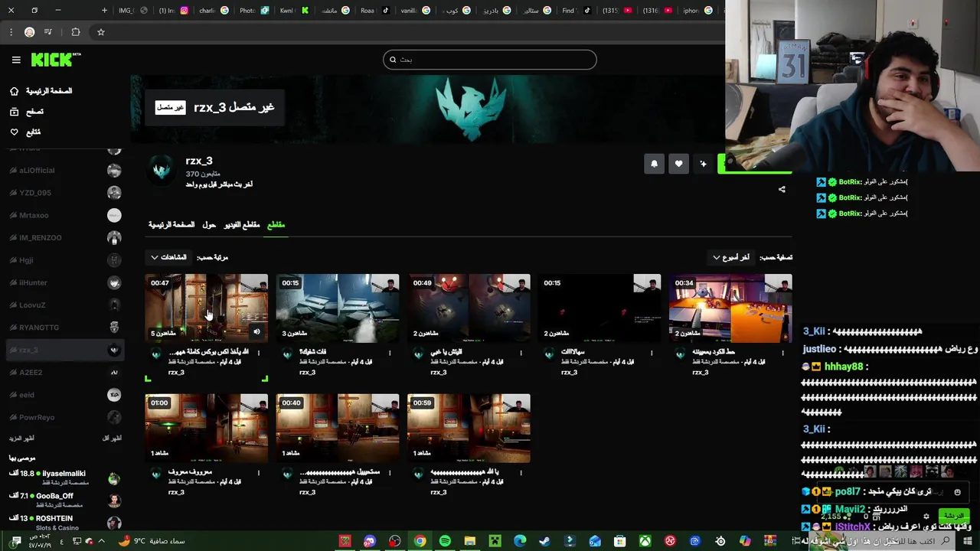The height and width of the screenshot is (551, 980).
Task: Click the sparkle gift button on the channel
Action: click(x=703, y=164)
